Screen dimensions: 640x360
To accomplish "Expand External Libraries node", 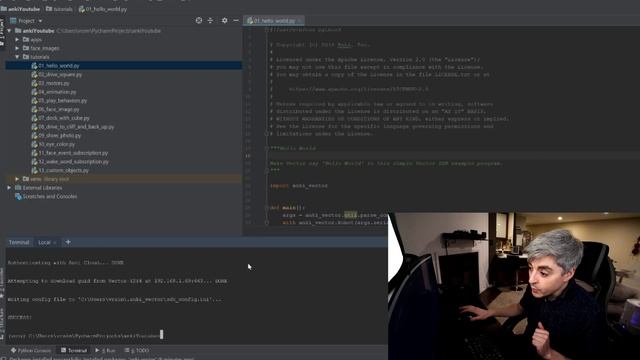I will [x=9, y=188].
